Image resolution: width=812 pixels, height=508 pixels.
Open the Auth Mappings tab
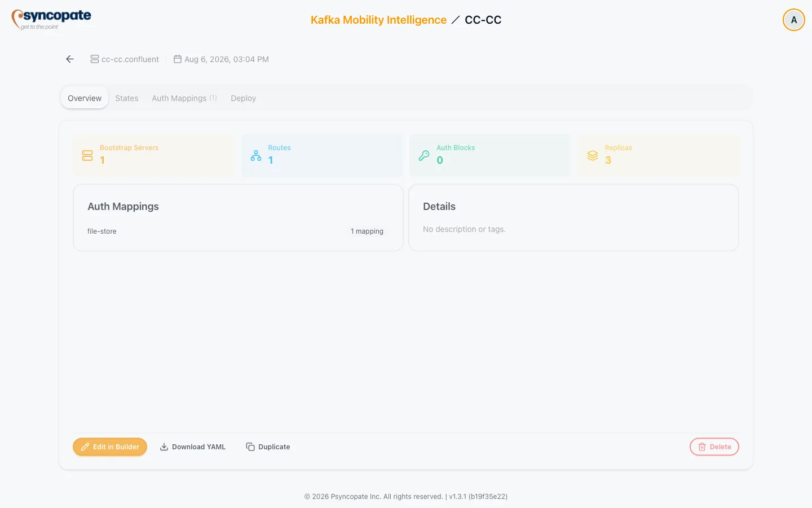point(184,98)
